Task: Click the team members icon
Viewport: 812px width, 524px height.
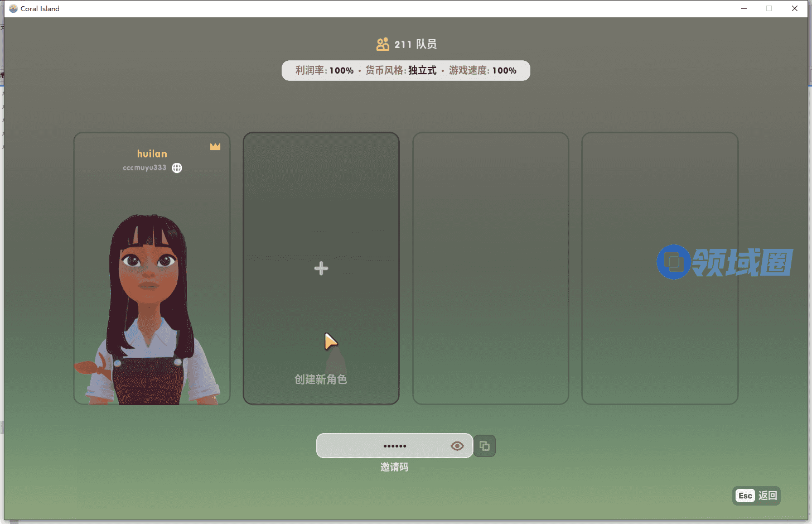Action: click(383, 45)
